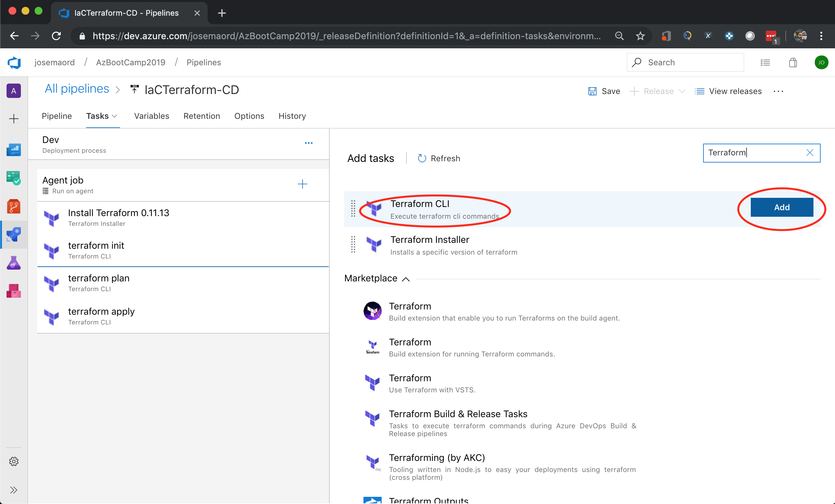
Task: Save the release pipeline
Action: coord(604,91)
